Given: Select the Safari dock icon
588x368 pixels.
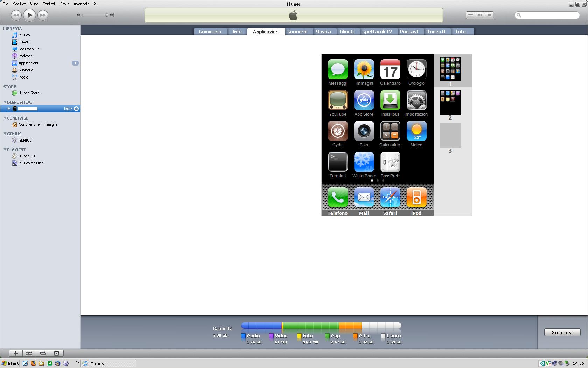Looking at the screenshot, I should (x=390, y=197).
